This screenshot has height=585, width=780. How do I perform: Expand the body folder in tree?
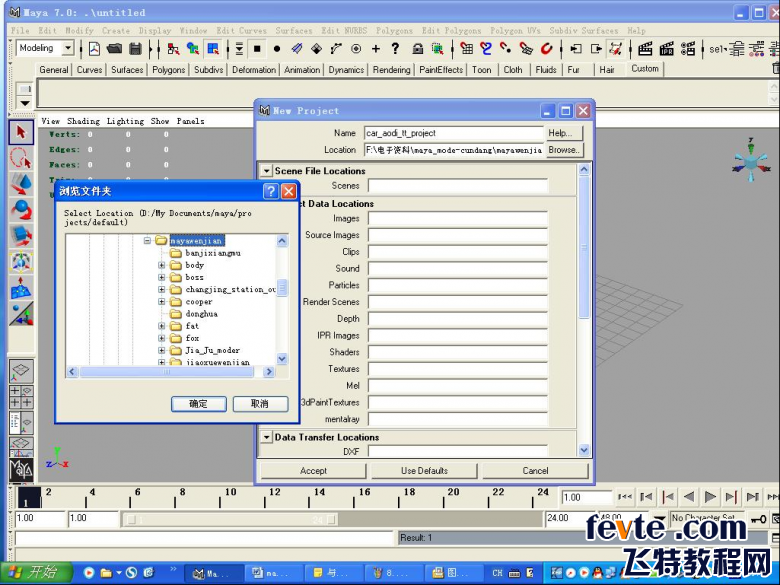pyautogui.click(x=162, y=265)
